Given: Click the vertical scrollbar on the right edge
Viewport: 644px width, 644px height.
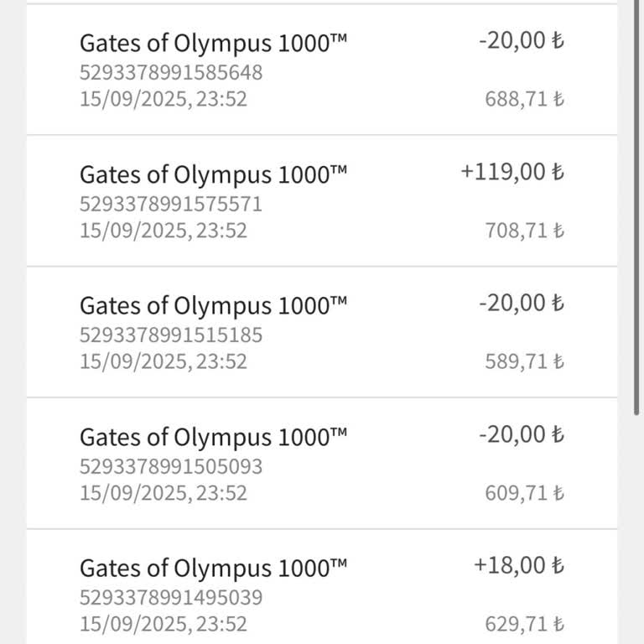Looking at the screenshot, I should (636, 210).
